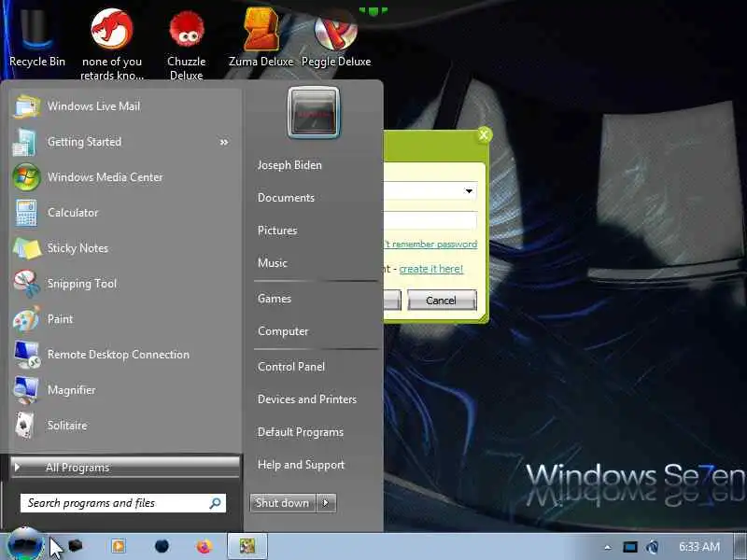Screen dimensions: 747x560
Task: Click the search magnifier icon
Action: (x=215, y=503)
